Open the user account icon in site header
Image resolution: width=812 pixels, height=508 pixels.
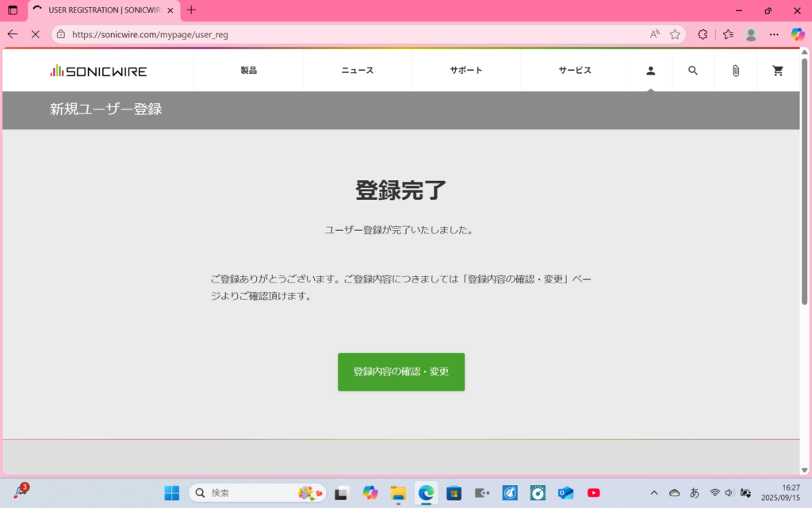point(650,71)
